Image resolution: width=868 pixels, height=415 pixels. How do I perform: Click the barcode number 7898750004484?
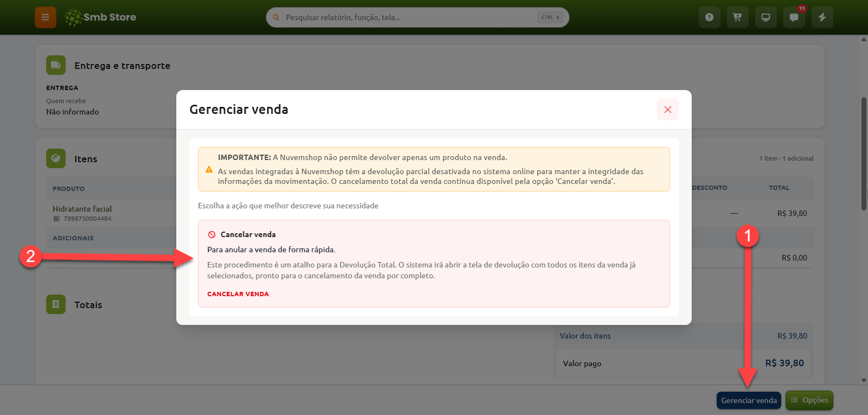[87, 219]
